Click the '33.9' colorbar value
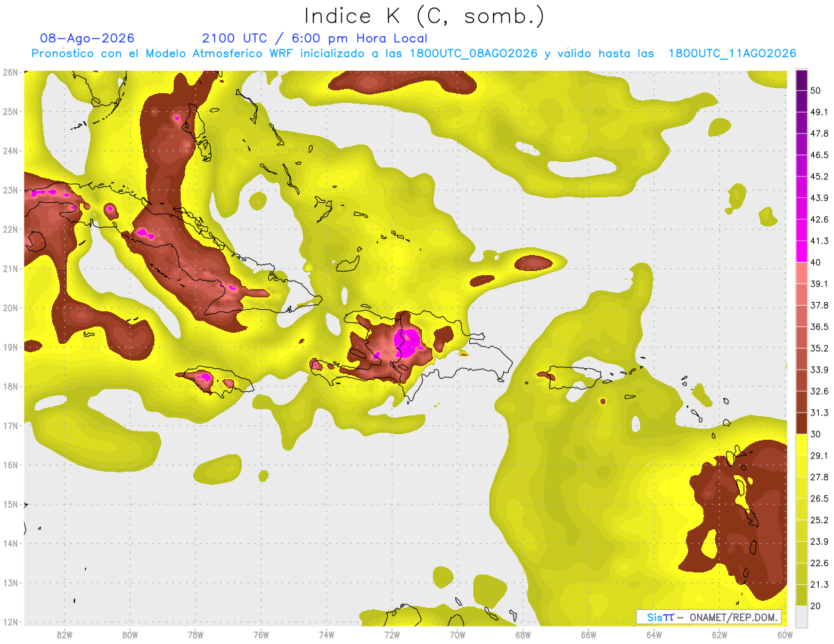 point(819,370)
